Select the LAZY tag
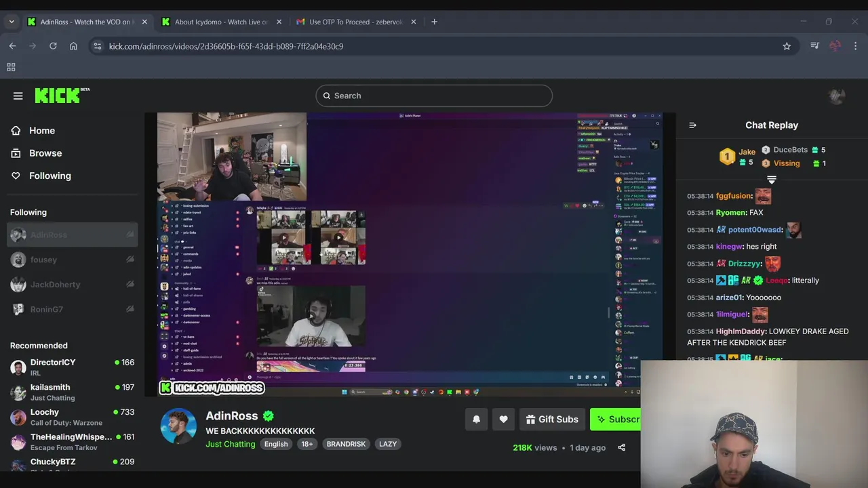 pyautogui.click(x=388, y=444)
